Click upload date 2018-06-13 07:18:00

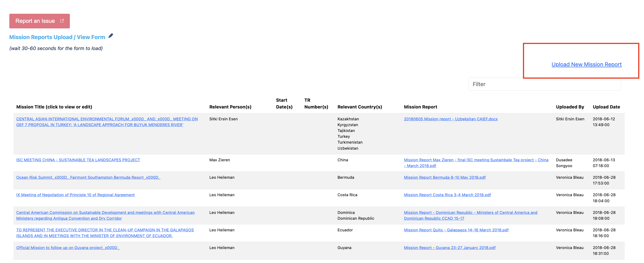(x=604, y=163)
